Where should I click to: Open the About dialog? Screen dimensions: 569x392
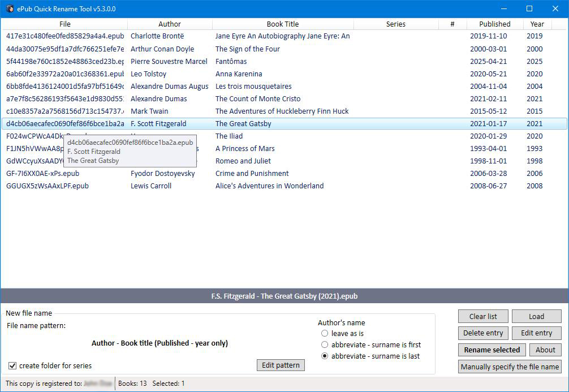coord(545,350)
